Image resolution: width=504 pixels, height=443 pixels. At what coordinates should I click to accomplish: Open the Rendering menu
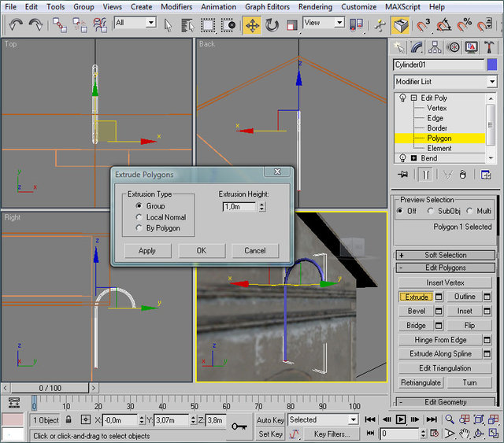(315, 6)
